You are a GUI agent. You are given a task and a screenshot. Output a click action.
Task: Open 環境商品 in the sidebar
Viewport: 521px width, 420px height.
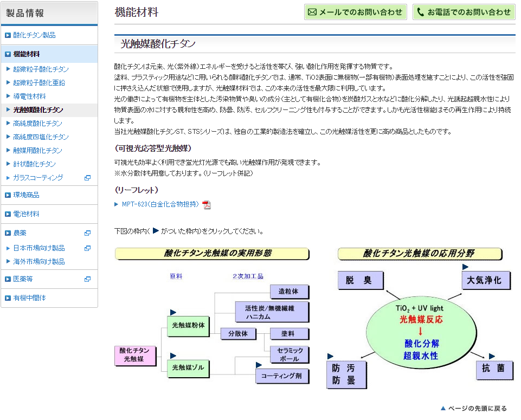tap(26, 195)
